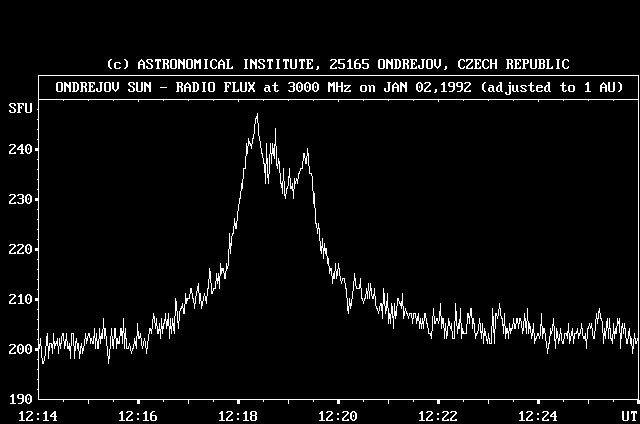Click the second peak near 12:19
The image size is (640, 424).
point(306,151)
